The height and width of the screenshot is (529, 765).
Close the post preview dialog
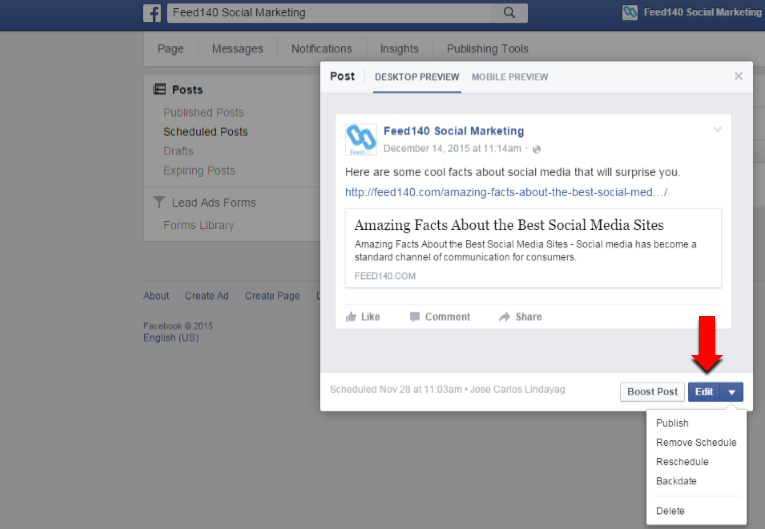[739, 76]
